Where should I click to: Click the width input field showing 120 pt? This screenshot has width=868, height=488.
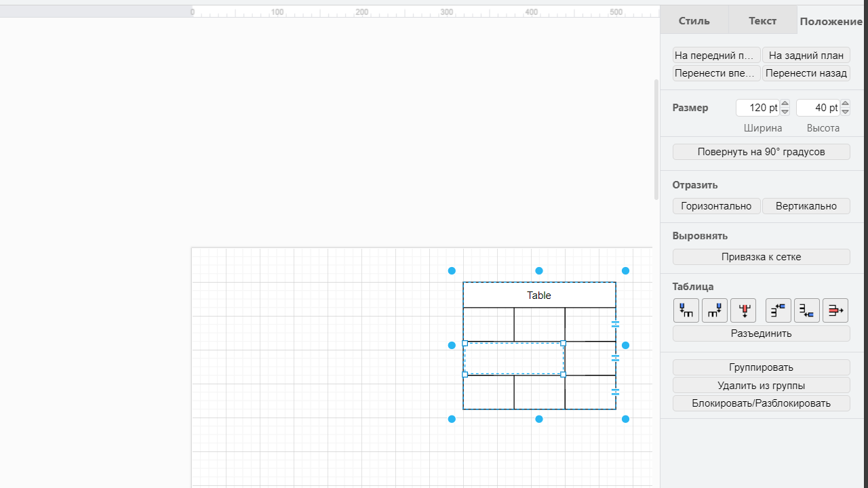(x=757, y=108)
